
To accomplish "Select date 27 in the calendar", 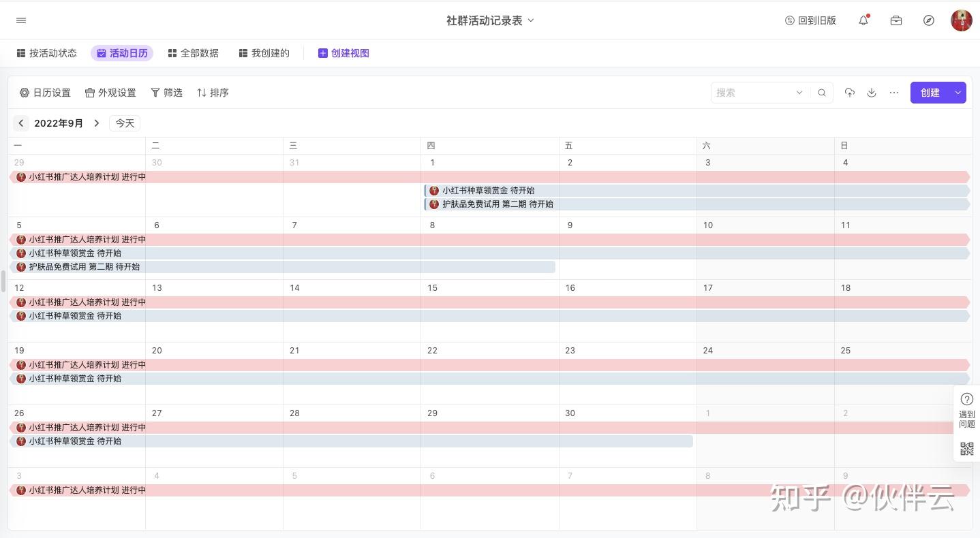I will click(x=157, y=413).
